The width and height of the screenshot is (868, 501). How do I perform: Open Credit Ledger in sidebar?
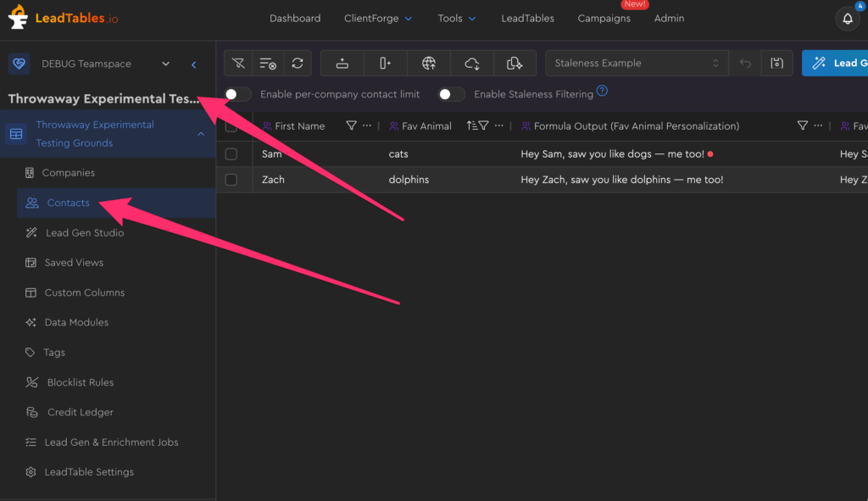(80, 412)
